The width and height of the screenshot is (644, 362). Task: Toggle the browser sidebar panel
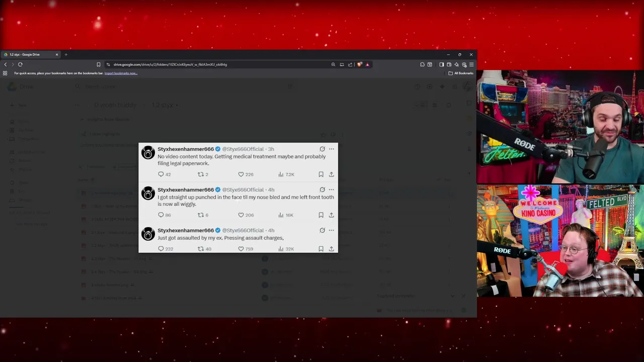441,64
